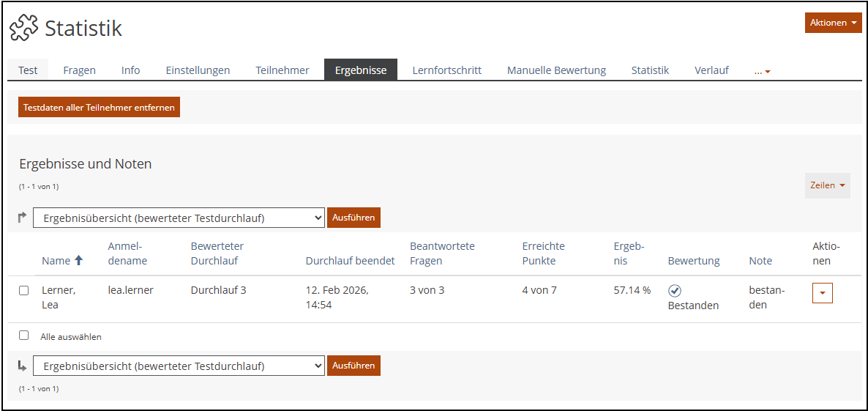Viewport: 868px width, 411px height.
Task: Expand the more tabs ellipsis menu
Action: pyautogui.click(x=762, y=71)
